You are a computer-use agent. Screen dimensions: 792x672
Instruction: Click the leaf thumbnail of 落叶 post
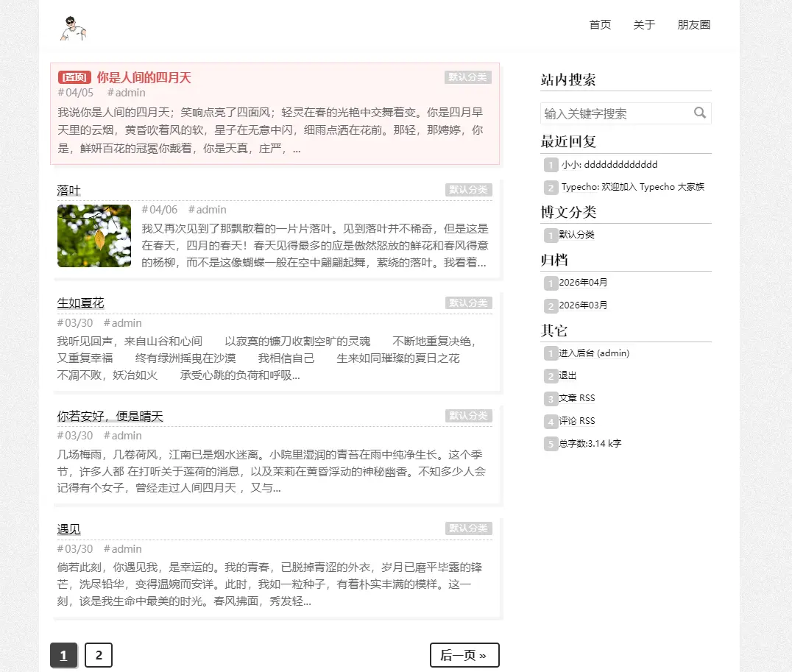coord(94,236)
